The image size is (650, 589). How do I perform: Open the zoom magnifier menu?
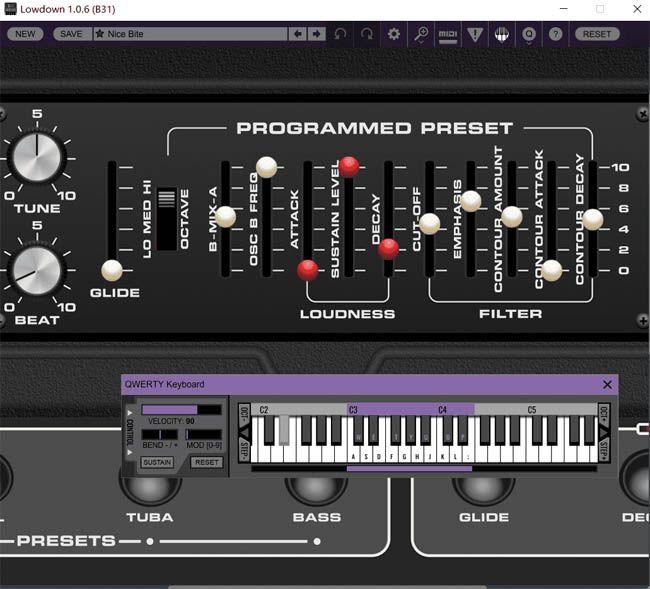coord(421,34)
